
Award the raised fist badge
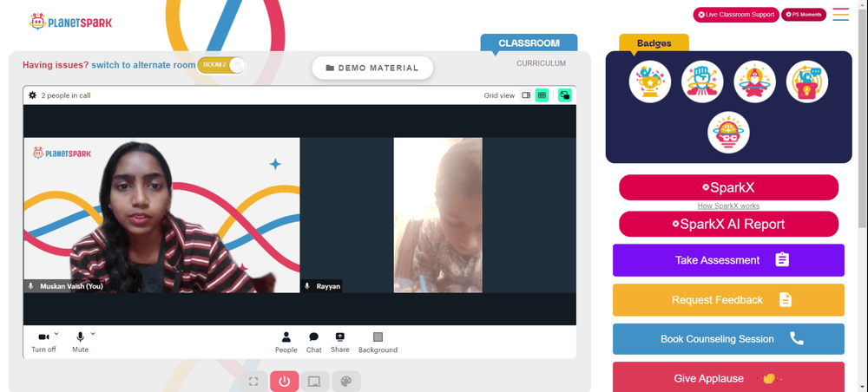pyautogui.click(x=702, y=82)
